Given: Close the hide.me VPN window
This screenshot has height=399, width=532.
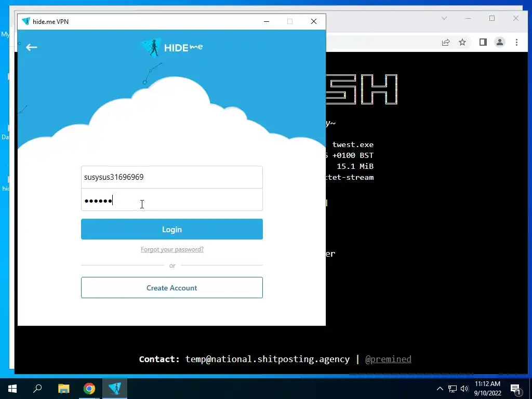Looking at the screenshot, I should point(314,21).
